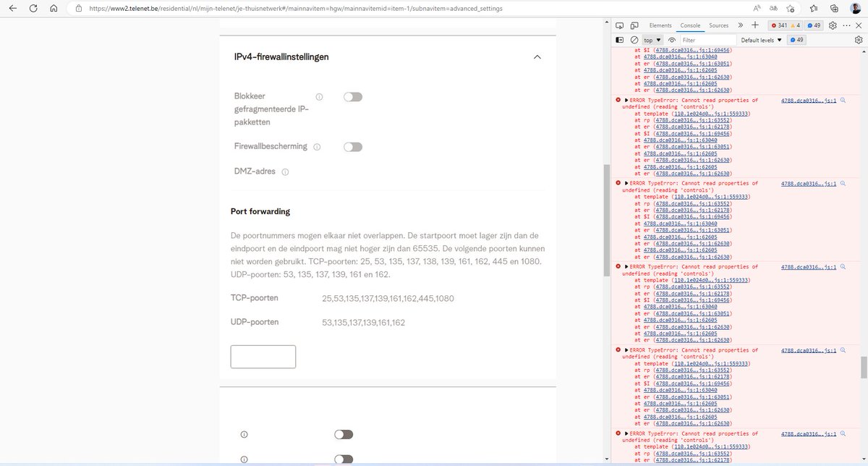Open the Default levels dropdown
The image size is (868, 466).
[x=762, y=41]
